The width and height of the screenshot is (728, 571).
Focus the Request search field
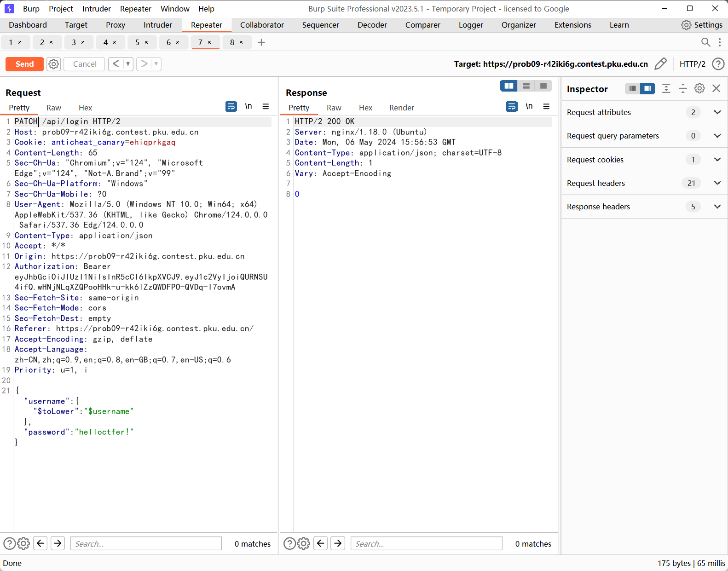tap(146, 543)
